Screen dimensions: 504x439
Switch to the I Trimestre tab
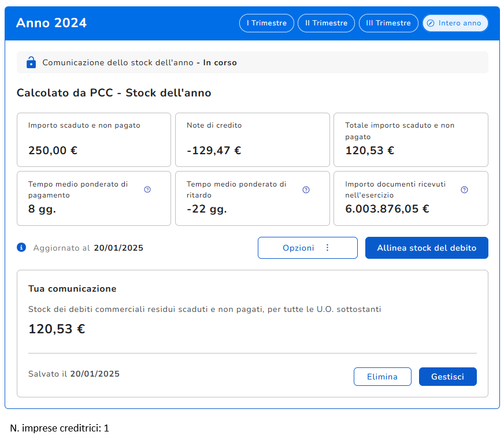(x=266, y=23)
